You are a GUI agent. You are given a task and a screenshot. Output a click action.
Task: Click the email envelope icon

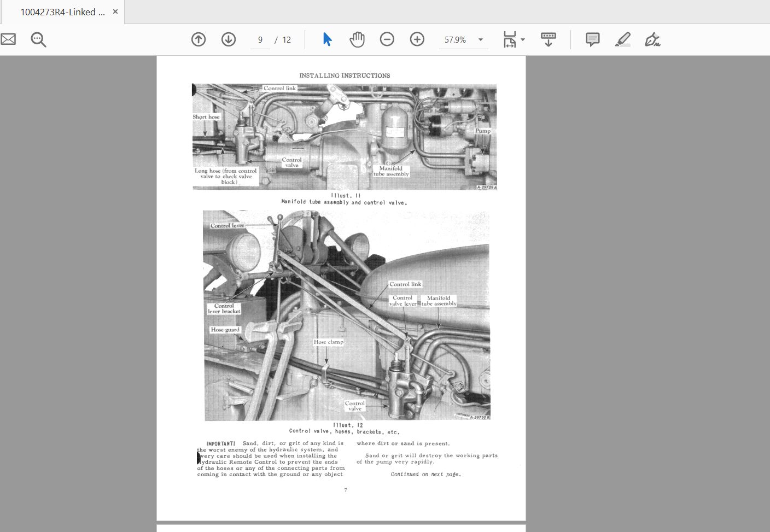8,39
